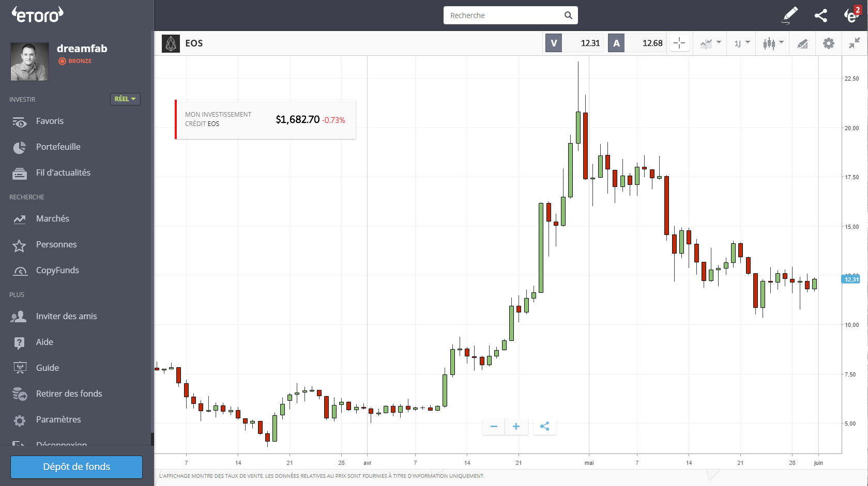The height and width of the screenshot is (486, 868).
Task: Open the compare chart dropdown
Action: pos(710,43)
